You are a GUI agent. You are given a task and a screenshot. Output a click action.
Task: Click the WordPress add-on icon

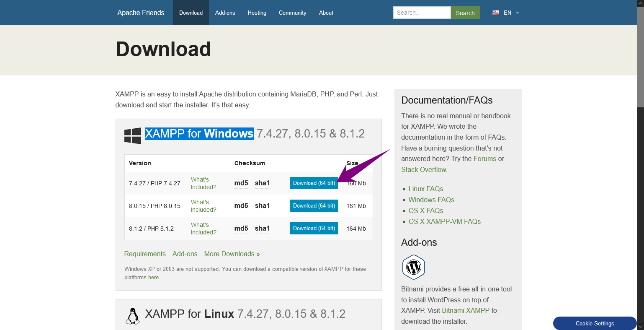(414, 267)
